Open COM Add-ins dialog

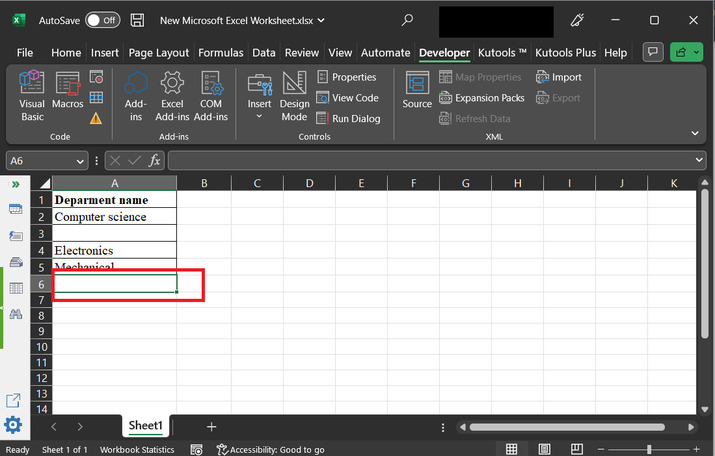click(211, 96)
